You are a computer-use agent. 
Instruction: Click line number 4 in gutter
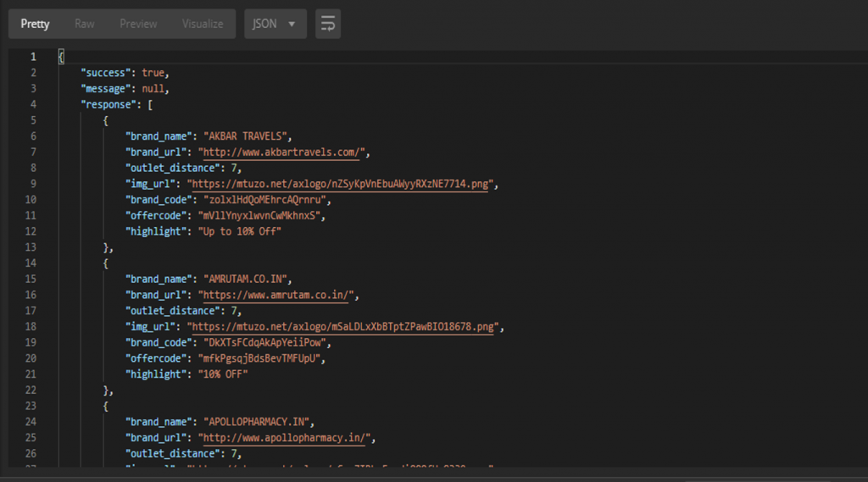(x=33, y=104)
